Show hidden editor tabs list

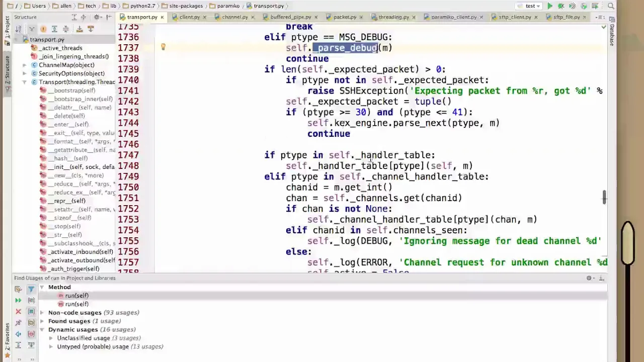click(x=599, y=17)
